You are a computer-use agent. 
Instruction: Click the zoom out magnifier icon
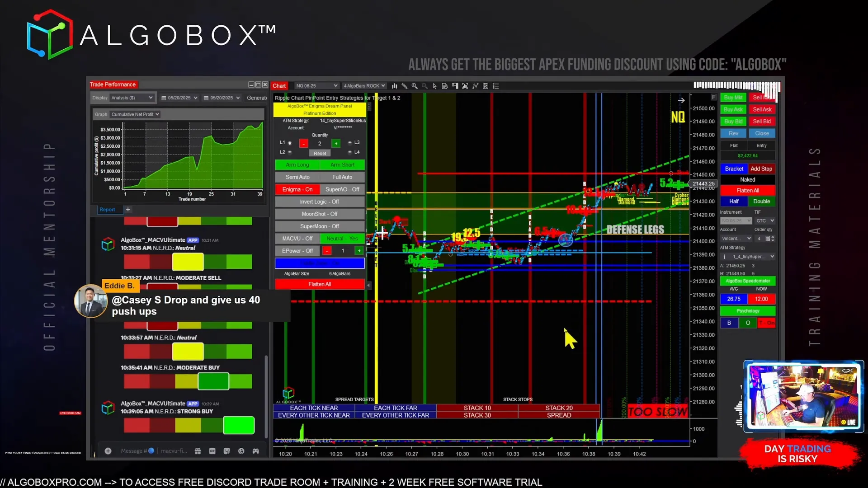point(425,86)
